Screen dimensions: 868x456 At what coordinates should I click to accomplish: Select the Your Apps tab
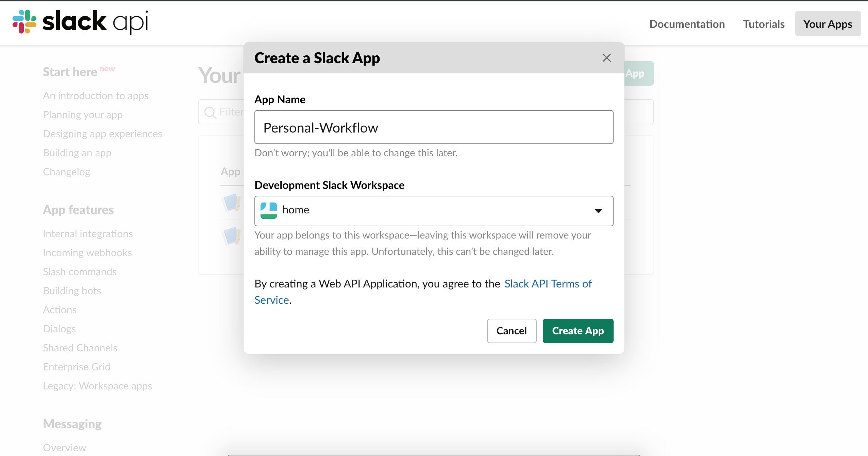828,24
